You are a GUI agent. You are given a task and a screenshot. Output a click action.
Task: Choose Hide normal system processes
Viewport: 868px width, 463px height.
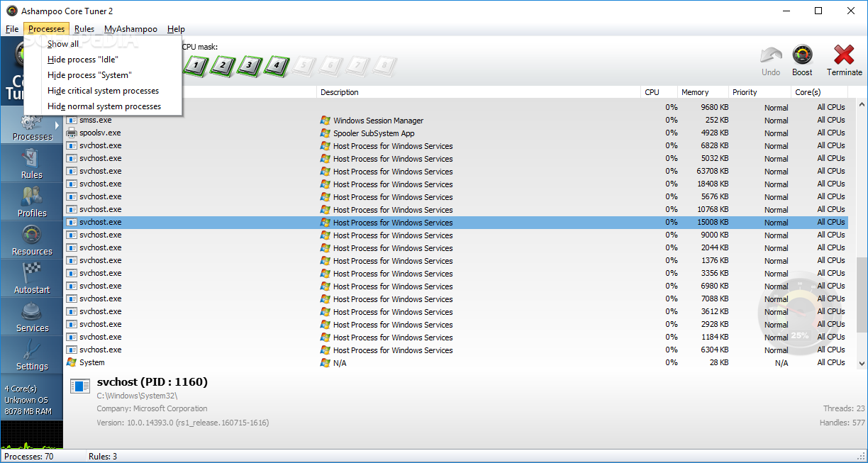click(103, 106)
